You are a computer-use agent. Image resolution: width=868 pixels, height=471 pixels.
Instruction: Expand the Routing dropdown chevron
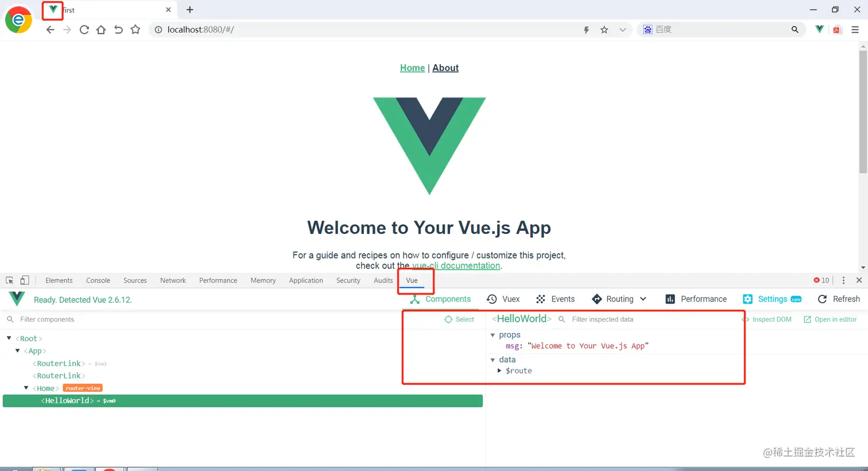(643, 299)
